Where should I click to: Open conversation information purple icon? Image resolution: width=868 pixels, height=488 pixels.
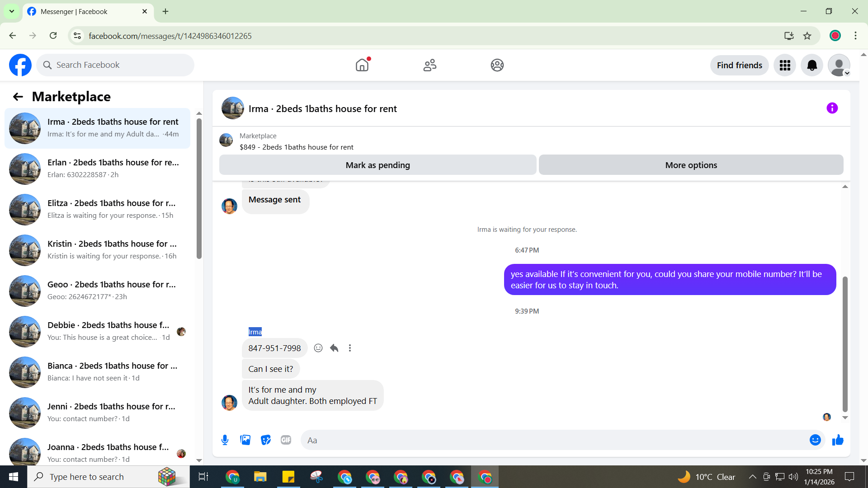tap(832, 108)
